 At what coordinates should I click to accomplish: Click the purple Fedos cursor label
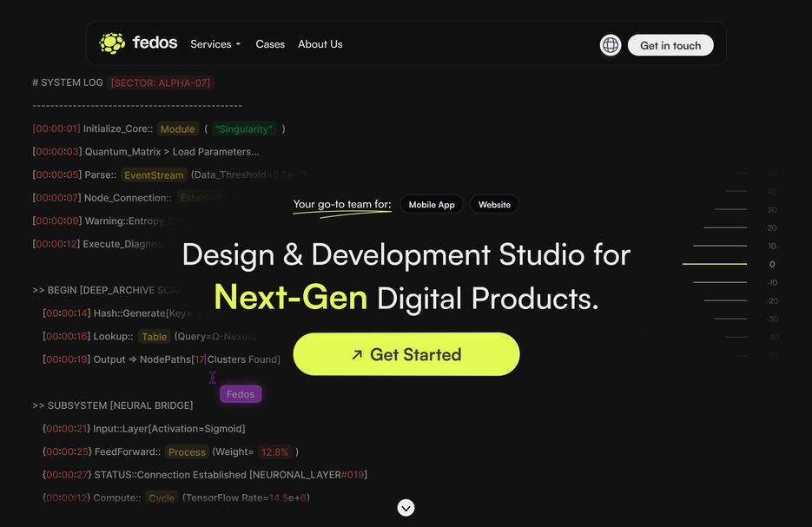tap(241, 394)
